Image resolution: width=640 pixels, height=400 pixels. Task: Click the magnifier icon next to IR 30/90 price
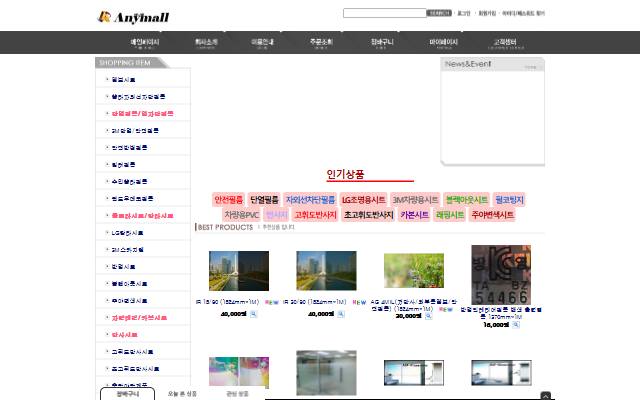pos(341,314)
